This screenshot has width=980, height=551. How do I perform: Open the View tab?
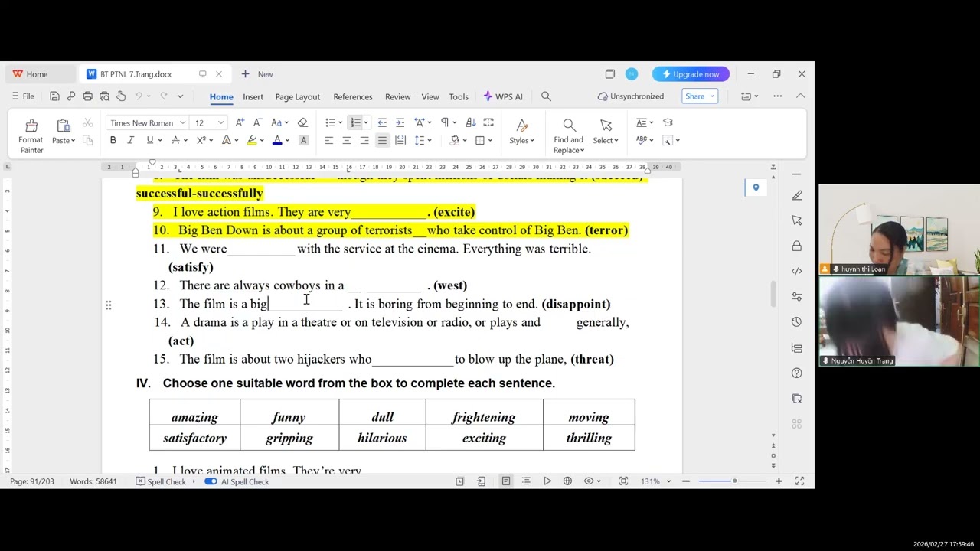coord(430,96)
